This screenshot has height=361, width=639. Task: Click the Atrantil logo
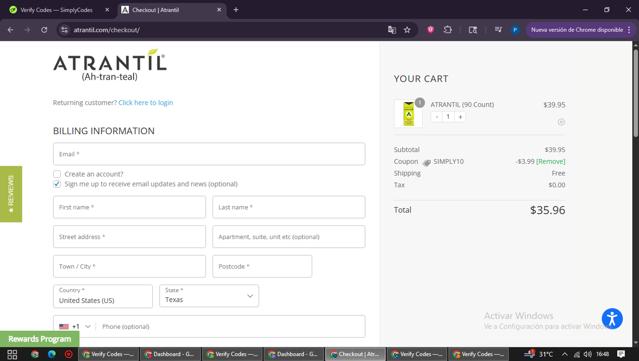click(110, 65)
